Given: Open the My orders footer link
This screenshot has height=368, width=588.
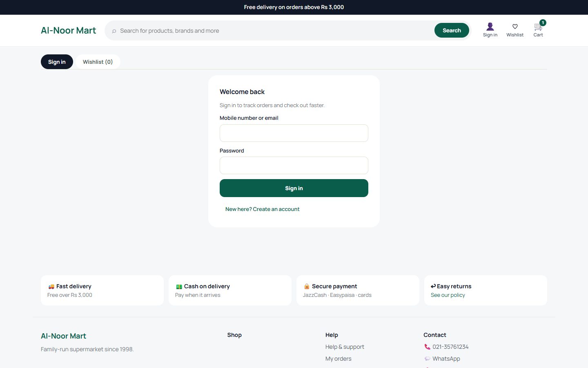Looking at the screenshot, I should tap(338, 359).
